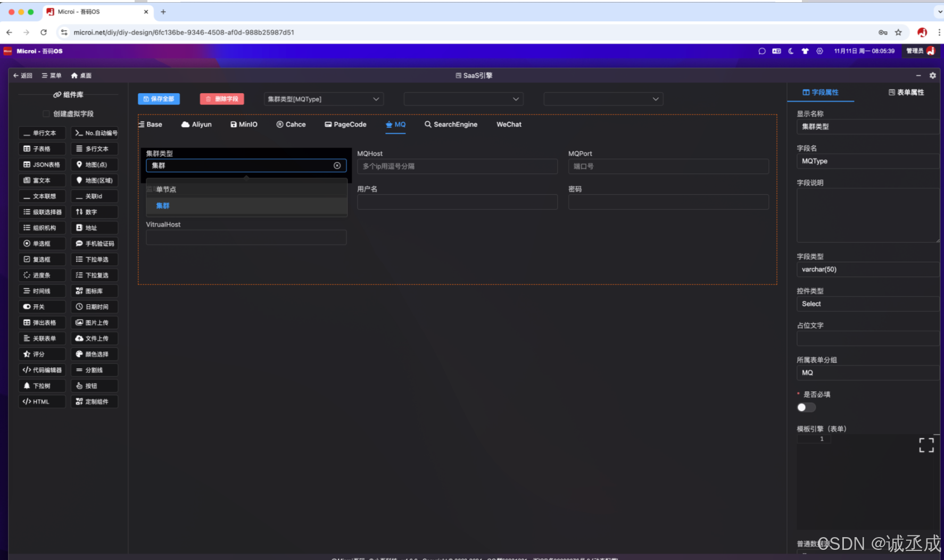This screenshot has width=944, height=560.
Task: Open the chat message icon in header
Action: (762, 51)
